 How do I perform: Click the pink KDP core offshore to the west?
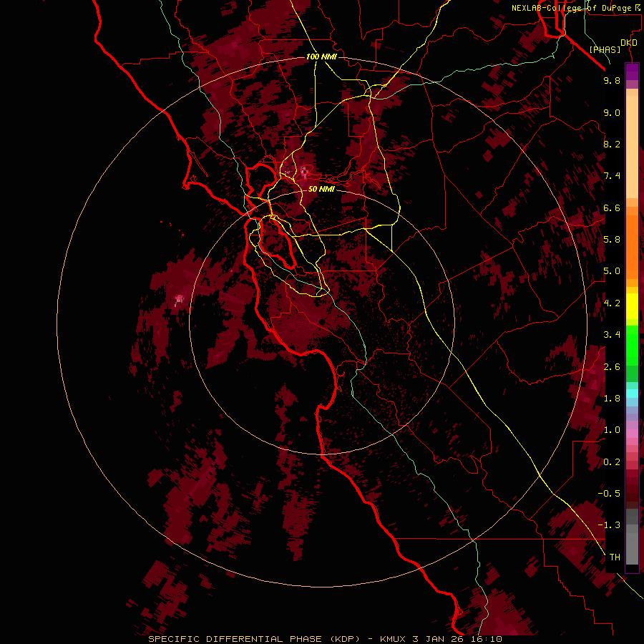coord(179,299)
